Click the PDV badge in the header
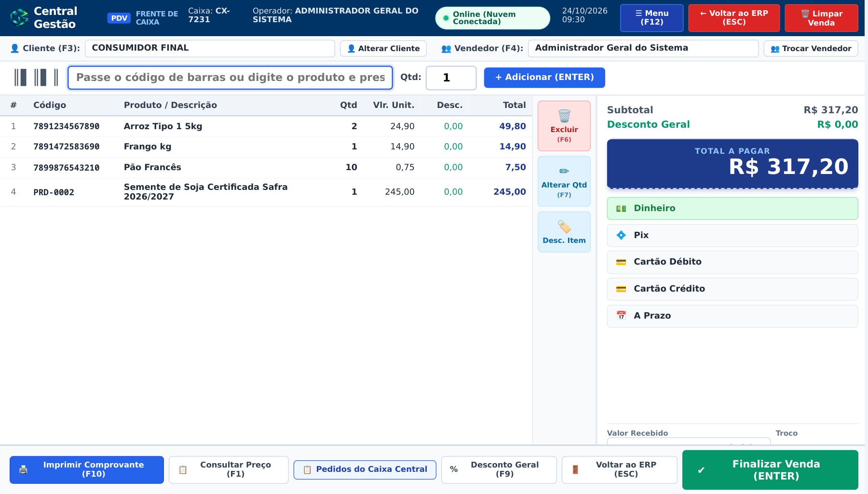Screen dimensions: 868x494 (119, 18)
